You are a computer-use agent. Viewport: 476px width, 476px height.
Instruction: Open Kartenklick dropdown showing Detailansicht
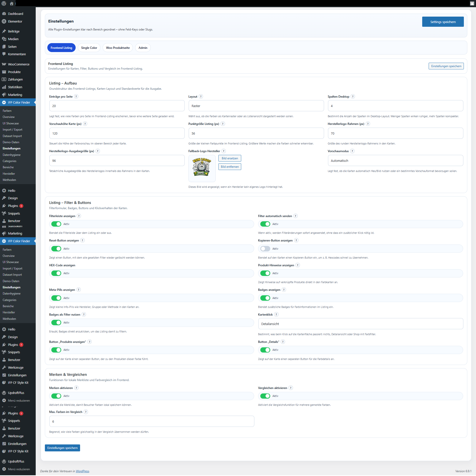[360, 324]
